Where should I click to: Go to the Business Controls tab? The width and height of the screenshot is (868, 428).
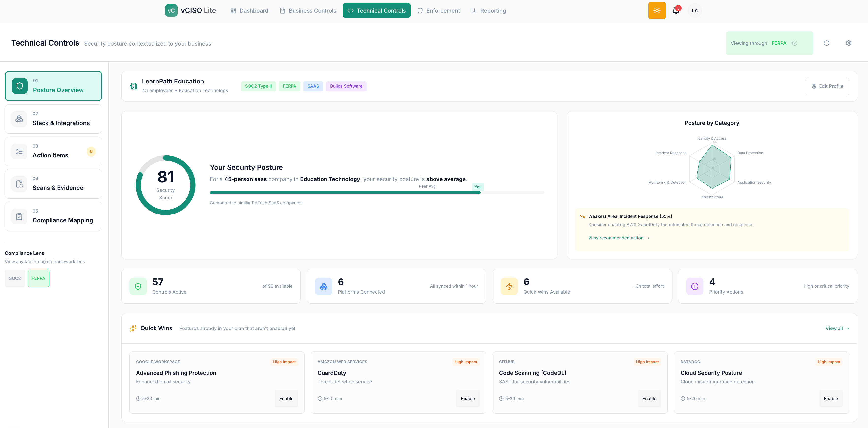[308, 10]
